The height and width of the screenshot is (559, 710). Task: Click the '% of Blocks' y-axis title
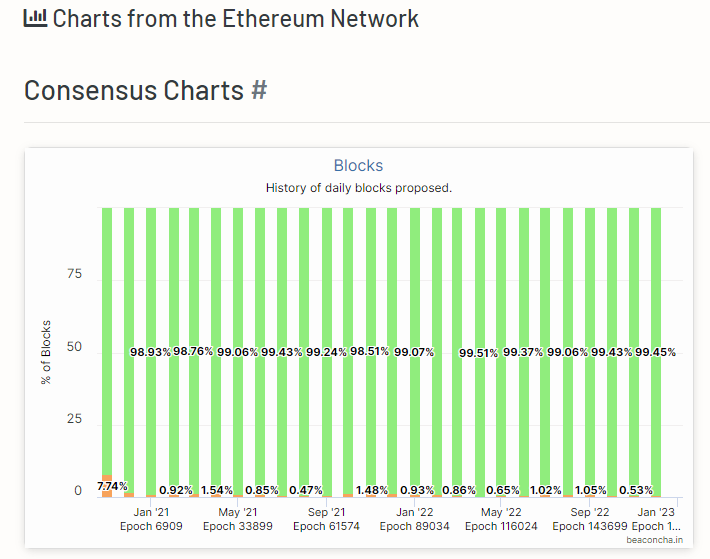click(47, 352)
